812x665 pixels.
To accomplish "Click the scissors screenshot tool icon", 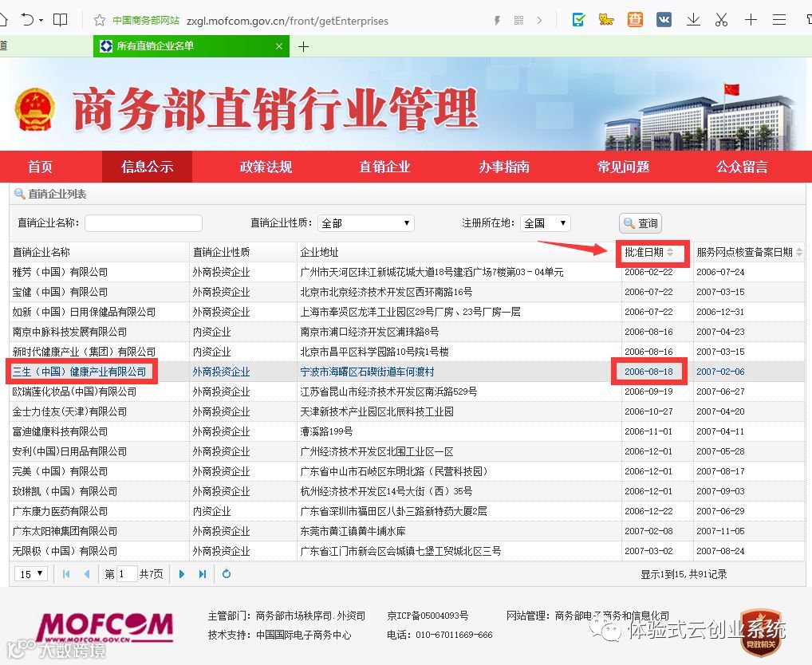I will coord(721,20).
